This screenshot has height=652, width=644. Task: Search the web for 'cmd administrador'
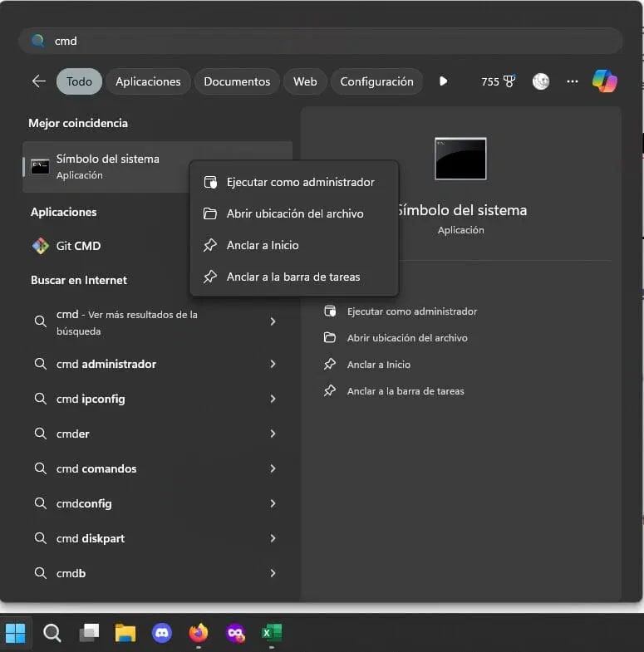tap(157, 364)
